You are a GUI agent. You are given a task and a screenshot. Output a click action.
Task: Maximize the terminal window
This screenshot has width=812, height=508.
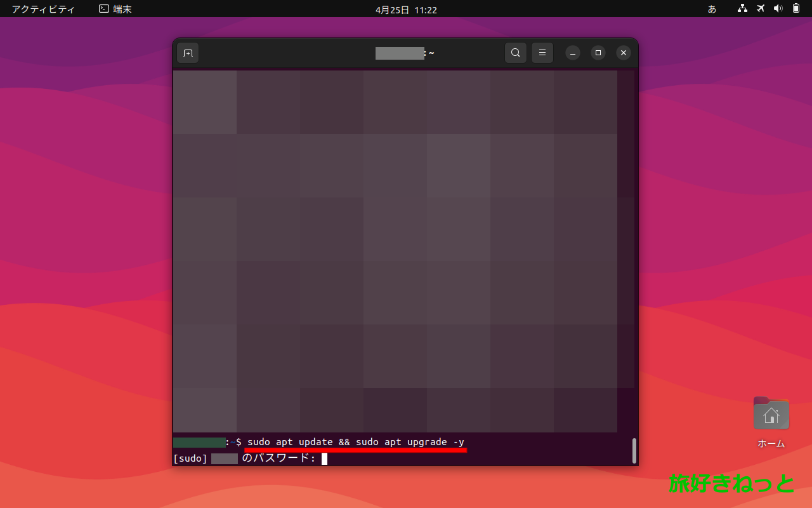(x=598, y=53)
